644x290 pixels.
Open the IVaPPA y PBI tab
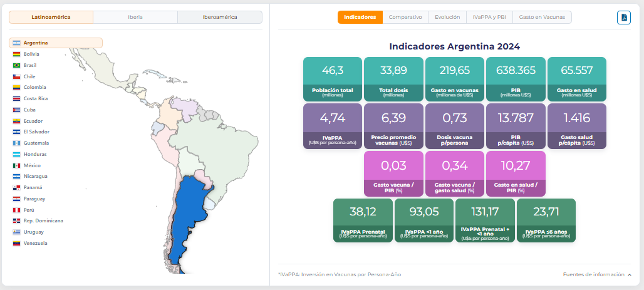point(489,18)
